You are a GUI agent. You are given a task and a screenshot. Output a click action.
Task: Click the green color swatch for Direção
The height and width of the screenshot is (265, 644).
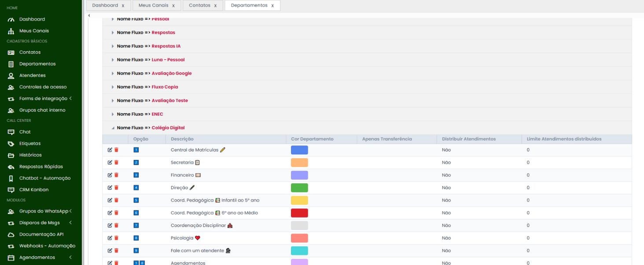point(299,188)
